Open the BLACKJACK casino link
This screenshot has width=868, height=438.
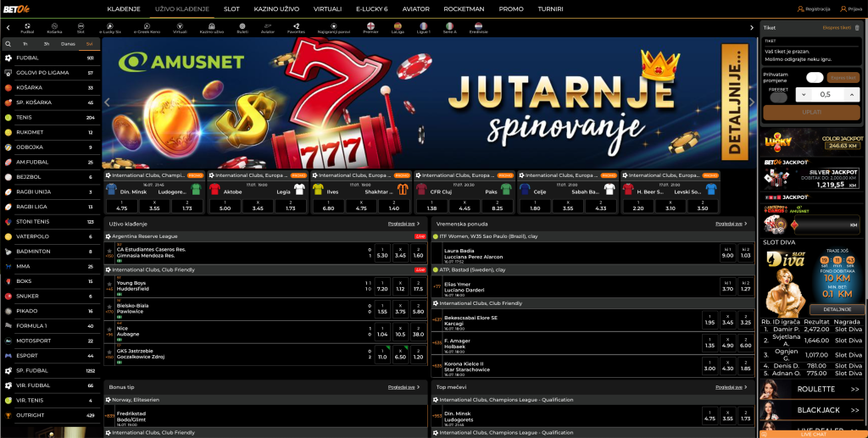812,410
